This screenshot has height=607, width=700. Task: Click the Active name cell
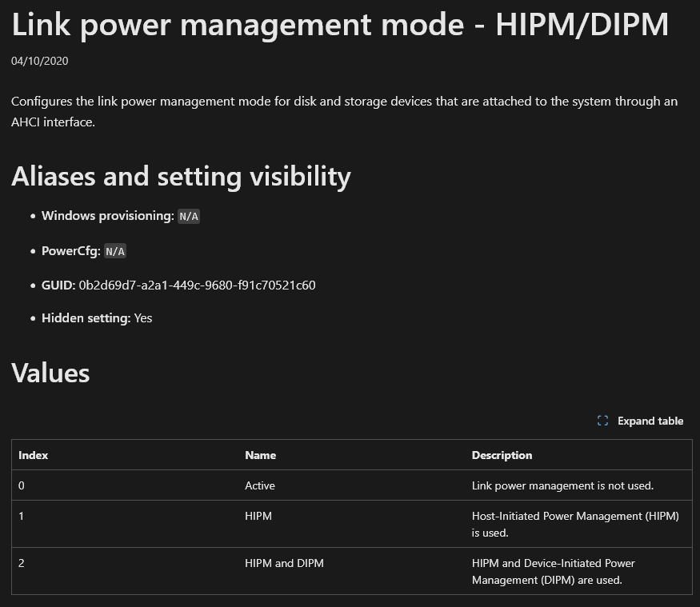point(260,485)
